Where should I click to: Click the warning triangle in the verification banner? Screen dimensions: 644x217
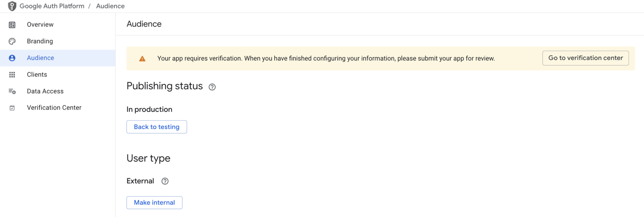(x=142, y=58)
